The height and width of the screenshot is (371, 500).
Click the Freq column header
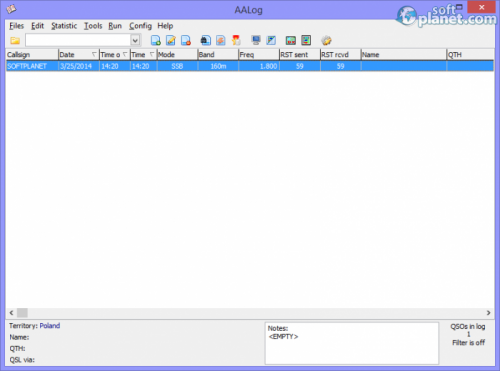point(259,55)
